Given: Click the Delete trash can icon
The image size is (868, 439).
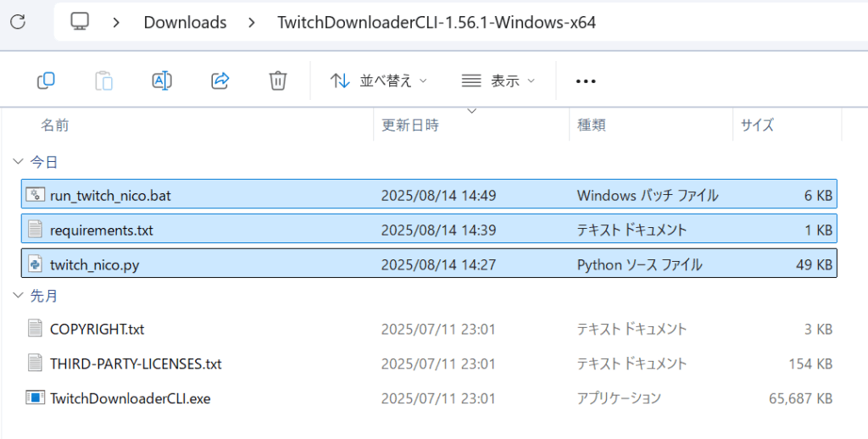Looking at the screenshot, I should pyautogui.click(x=277, y=81).
